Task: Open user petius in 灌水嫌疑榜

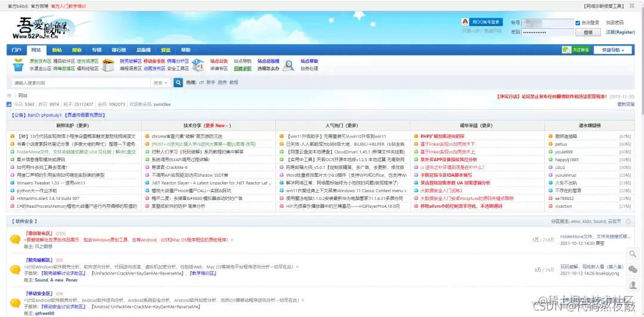Action: click(x=561, y=144)
